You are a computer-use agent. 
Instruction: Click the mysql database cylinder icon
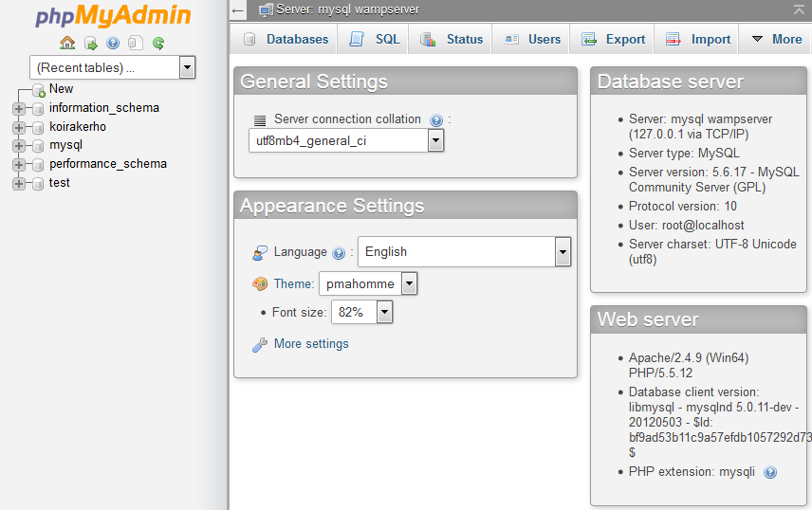click(38, 146)
